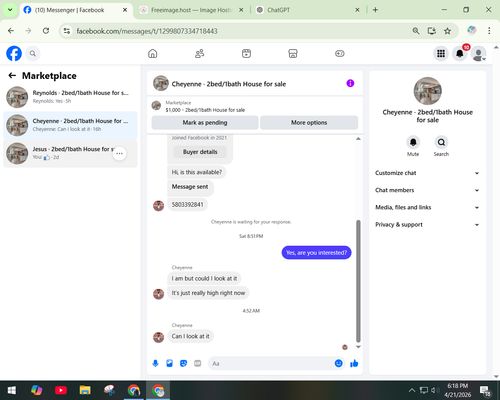Open Windows Start menu
500x400 pixels.
pyautogui.click(x=12, y=390)
